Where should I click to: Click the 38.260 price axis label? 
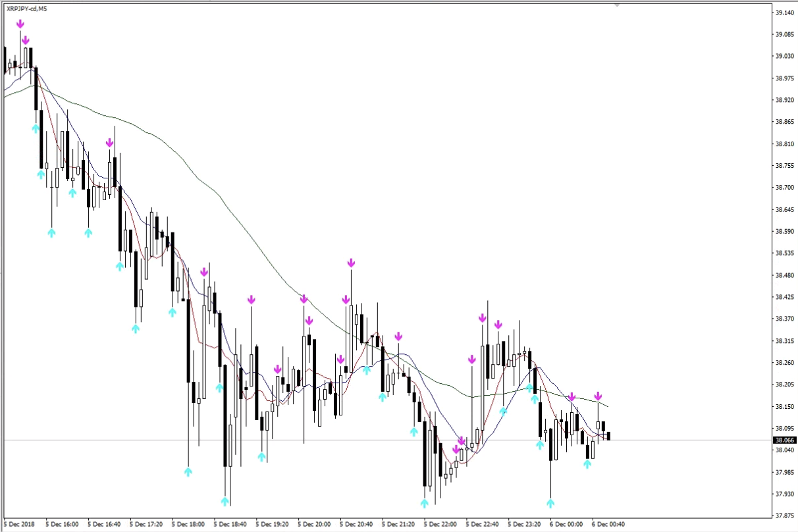click(785, 363)
